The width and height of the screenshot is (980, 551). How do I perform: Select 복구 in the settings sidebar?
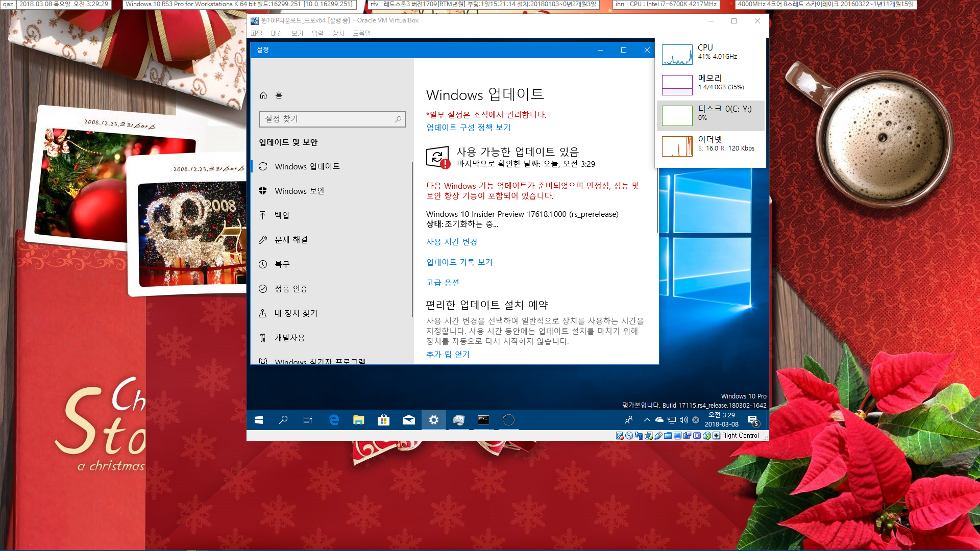[x=331, y=264]
